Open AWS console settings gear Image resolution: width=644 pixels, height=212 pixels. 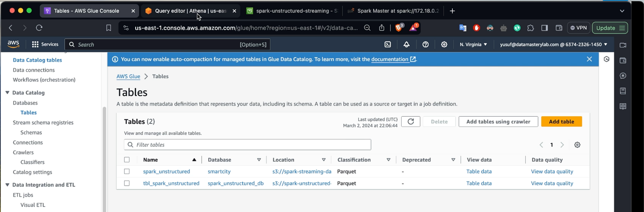[444, 44]
